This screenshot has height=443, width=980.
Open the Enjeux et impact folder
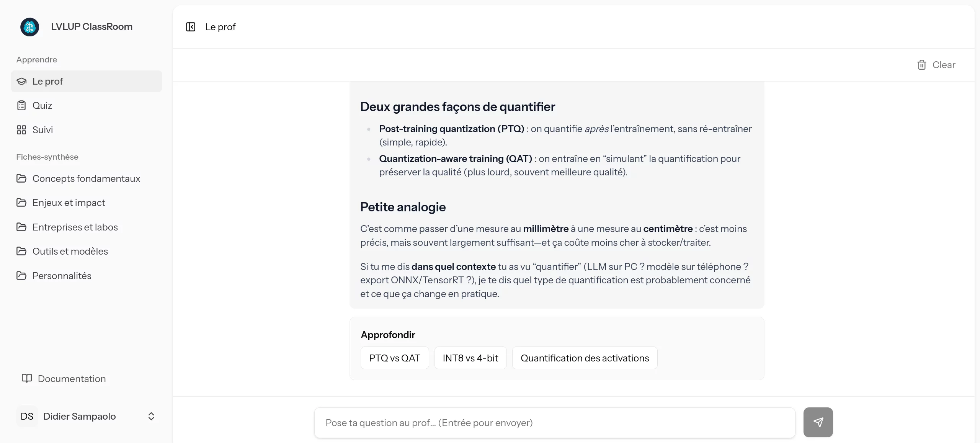pos(69,203)
